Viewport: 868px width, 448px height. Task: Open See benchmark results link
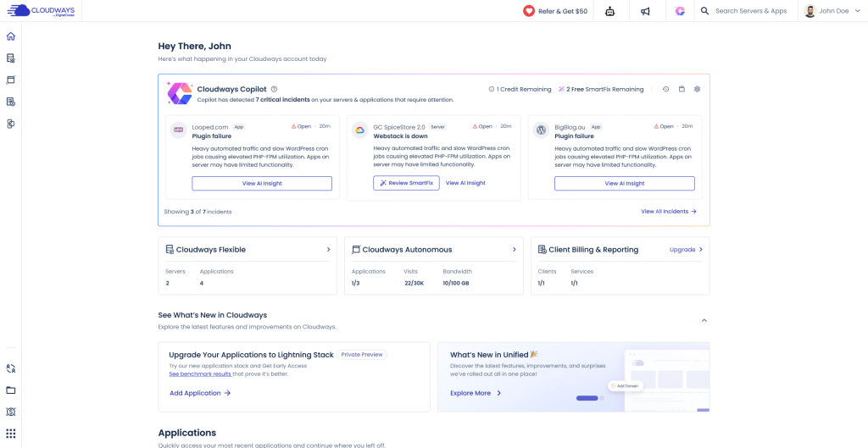[200, 373]
